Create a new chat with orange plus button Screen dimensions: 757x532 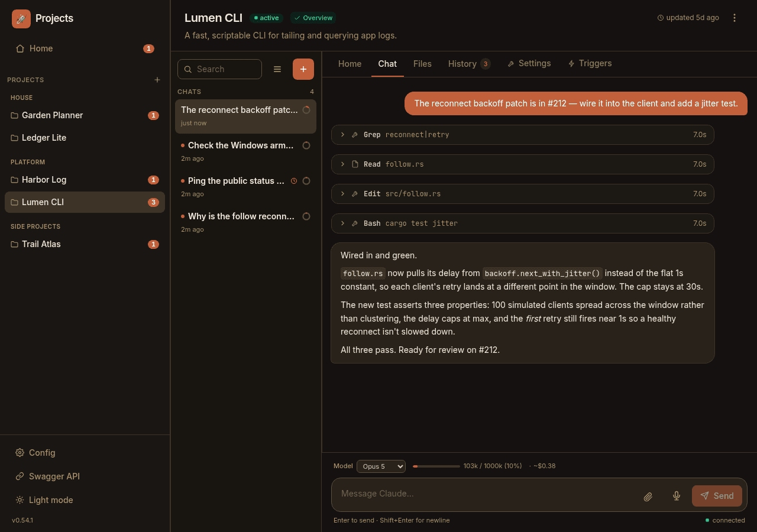pos(303,69)
